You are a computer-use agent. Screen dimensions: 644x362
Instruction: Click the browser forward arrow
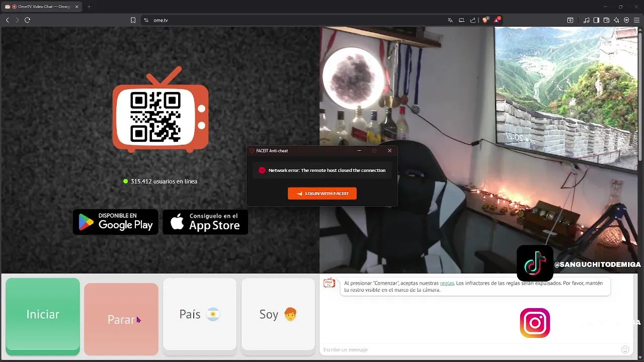[17, 20]
